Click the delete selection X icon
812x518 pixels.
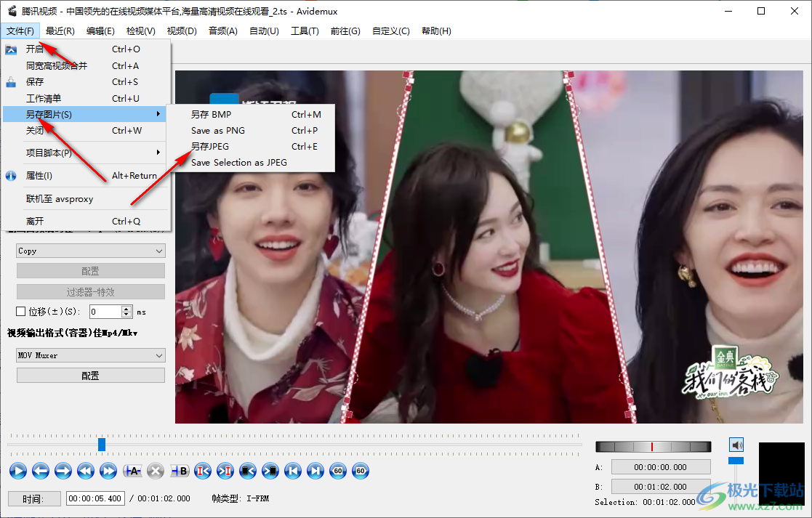[x=155, y=471]
